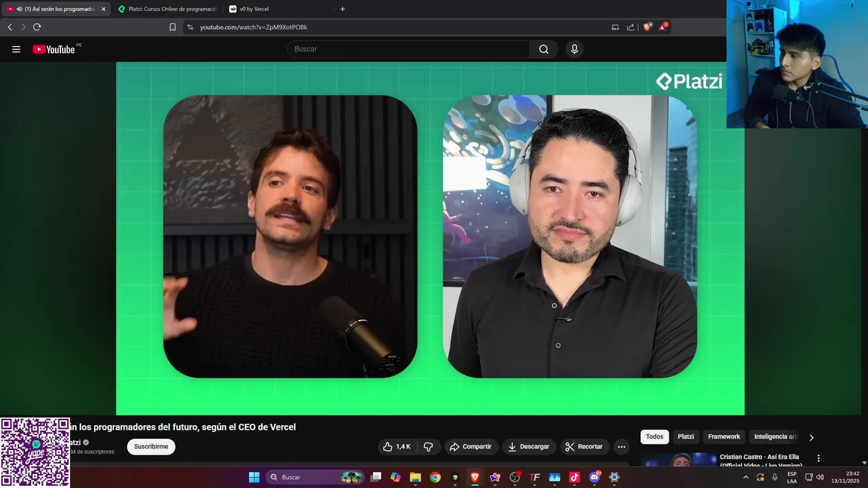Open the YouTube hamburger guide menu

coord(16,49)
